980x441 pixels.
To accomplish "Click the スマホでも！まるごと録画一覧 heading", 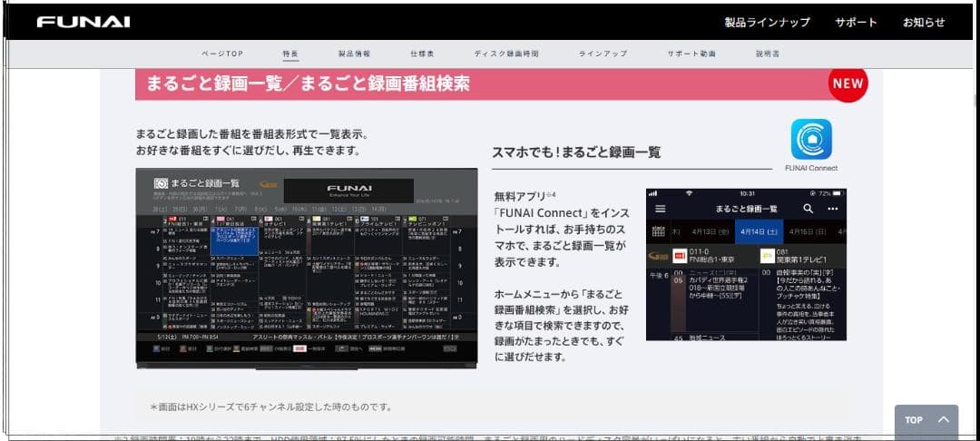I will 576,152.
